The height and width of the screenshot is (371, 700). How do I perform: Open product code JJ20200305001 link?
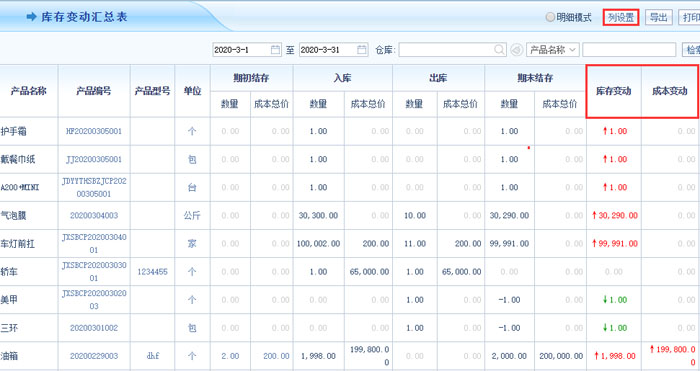[94, 159]
